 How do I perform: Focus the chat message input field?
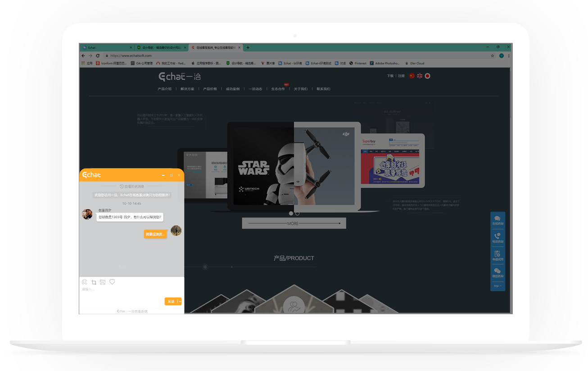tap(131, 291)
